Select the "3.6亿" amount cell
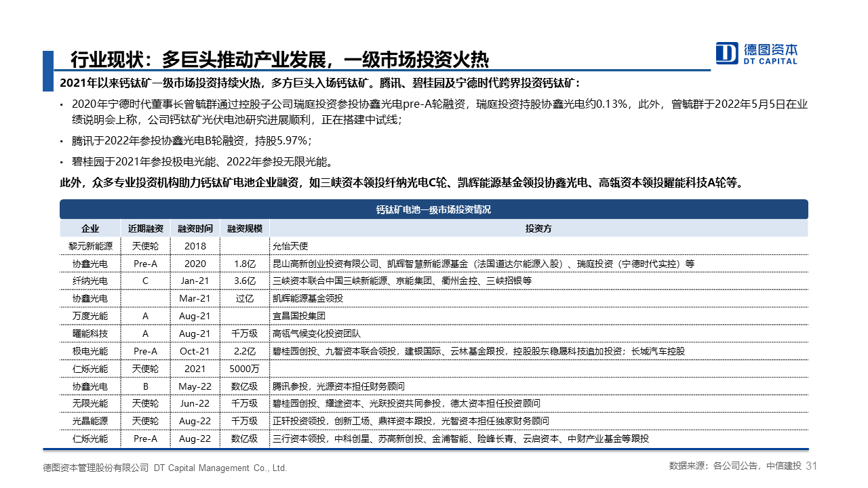868x488 pixels. pyautogui.click(x=245, y=281)
